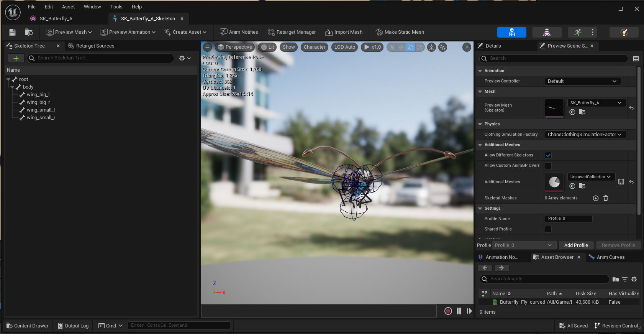Click Make Static Mesh
The height and width of the screenshot is (334, 644).
(400, 32)
